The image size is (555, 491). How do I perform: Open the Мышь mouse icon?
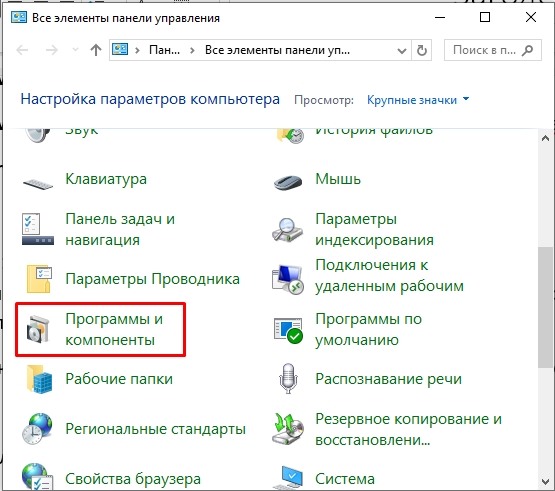click(x=288, y=182)
